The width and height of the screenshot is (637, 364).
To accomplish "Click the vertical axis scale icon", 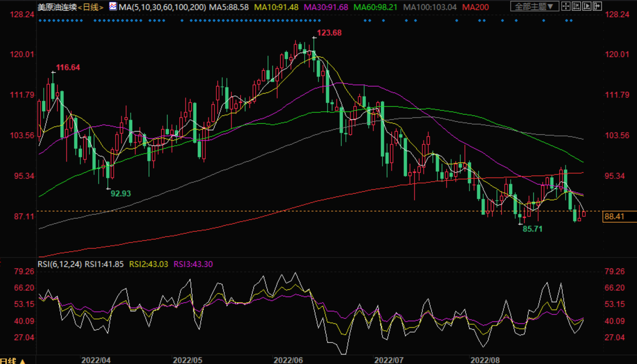I will tap(576, 6).
